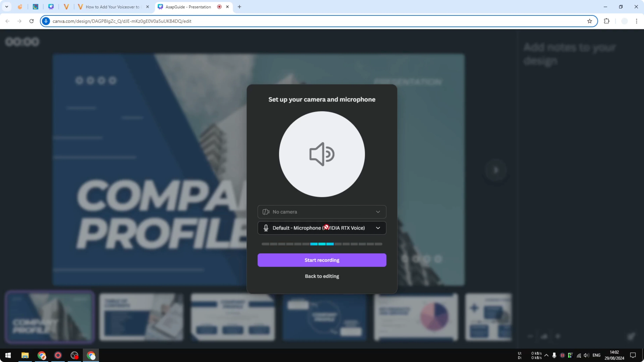Click the microphone level meter
The width and height of the screenshot is (644, 362).
coord(322,244)
